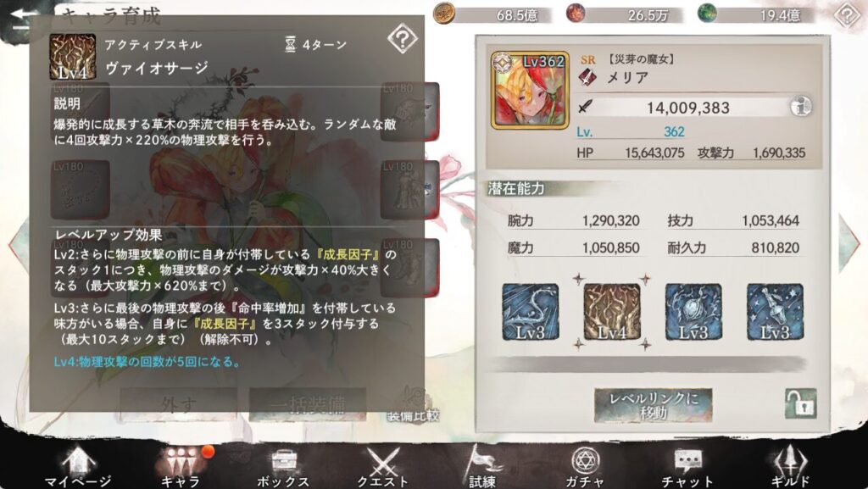Open the ガチャ hexagram icon
Screen dimensions: 868x489
point(584,466)
